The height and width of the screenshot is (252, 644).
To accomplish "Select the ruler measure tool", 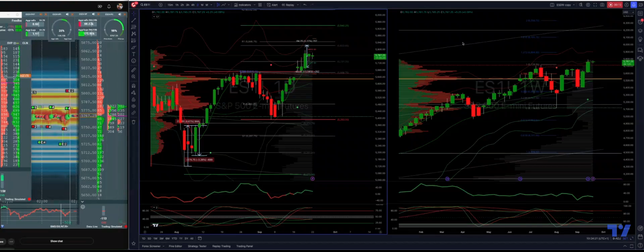I will [x=134, y=70].
